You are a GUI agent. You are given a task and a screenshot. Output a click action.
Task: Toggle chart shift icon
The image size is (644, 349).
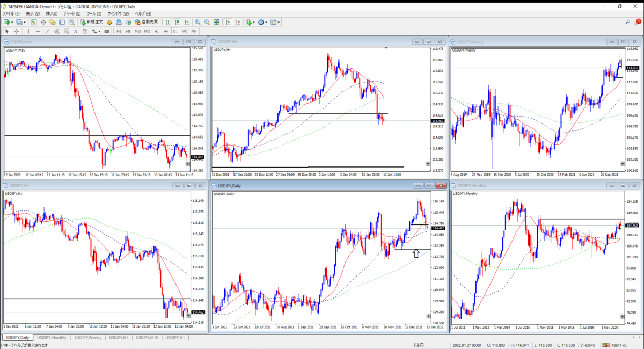coord(237,22)
